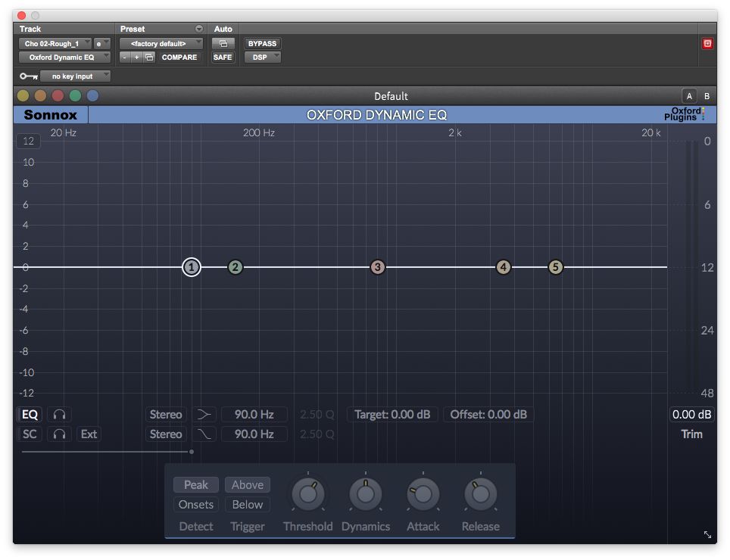
Task: Choose EQ filter shape icon
Action: 204,415
